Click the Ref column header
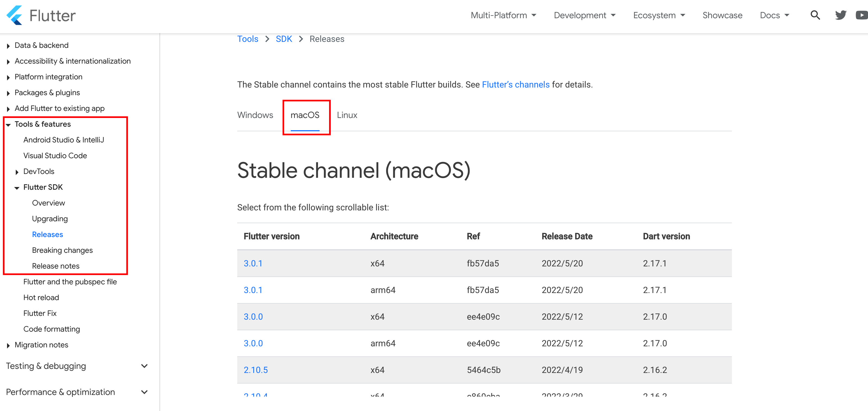The height and width of the screenshot is (411, 868). pyautogui.click(x=473, y=236)
